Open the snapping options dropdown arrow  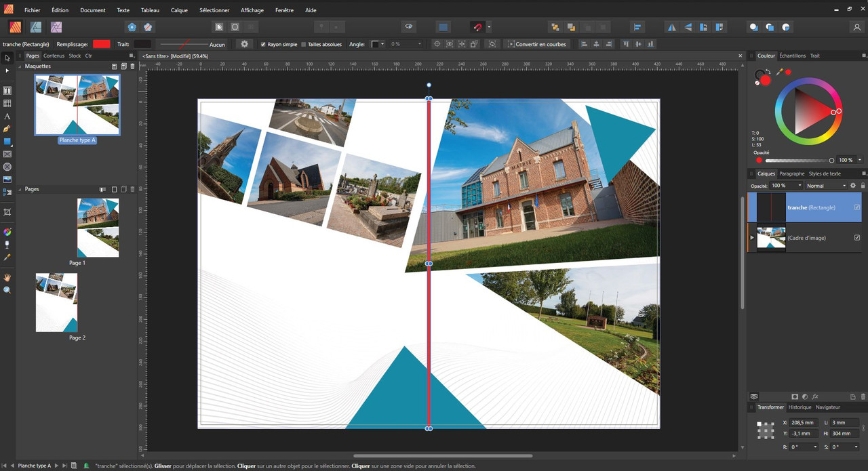pyautogui.click(x=489, y=27)
